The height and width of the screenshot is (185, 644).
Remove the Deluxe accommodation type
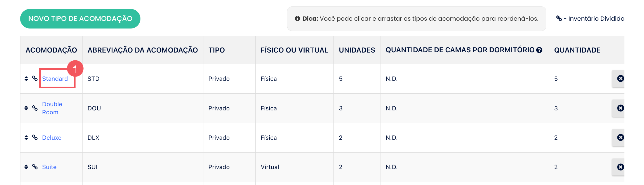pyautogui.click(x=620, y=137)
